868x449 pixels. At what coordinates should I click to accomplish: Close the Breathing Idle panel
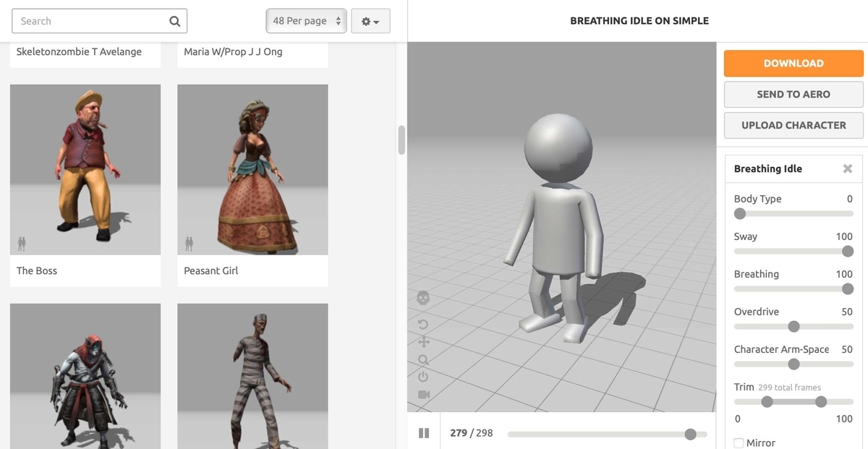click(x=848, y=168)
